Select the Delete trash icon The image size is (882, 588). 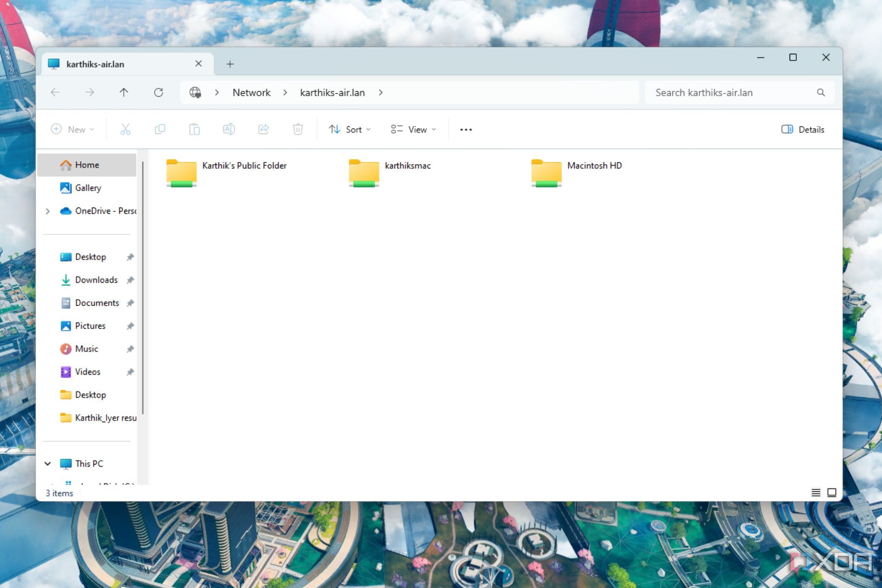coord(298,129)
